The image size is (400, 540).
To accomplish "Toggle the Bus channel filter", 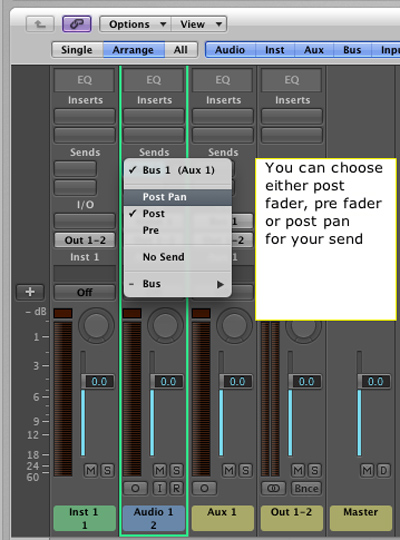I will [x=352, y=50].
